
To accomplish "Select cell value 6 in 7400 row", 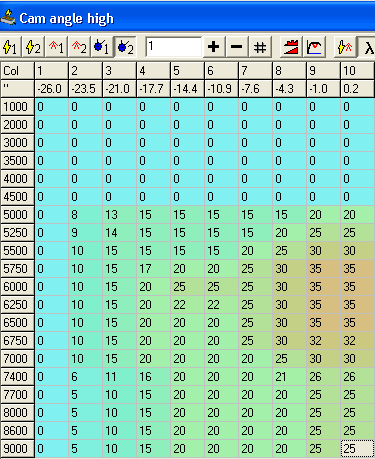I will [x=86, y=377].
